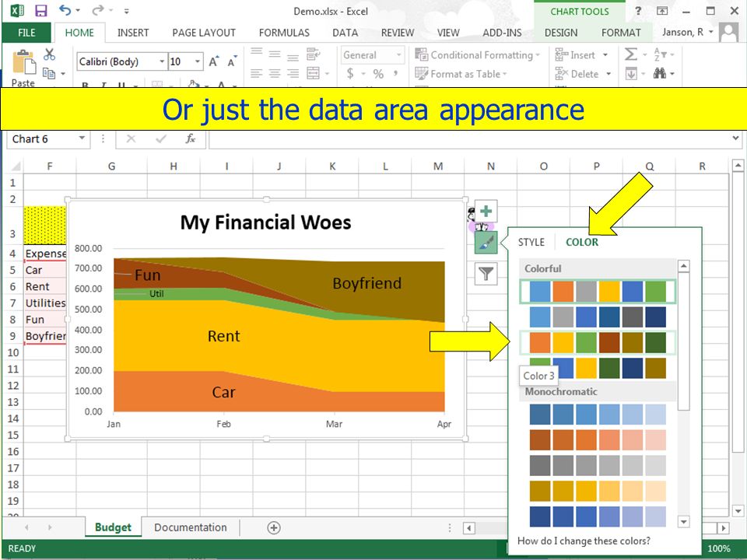Screen dimensions: 747x560
Task: Choose the Colorful palette row starting with orange
Action: point(598,343)
